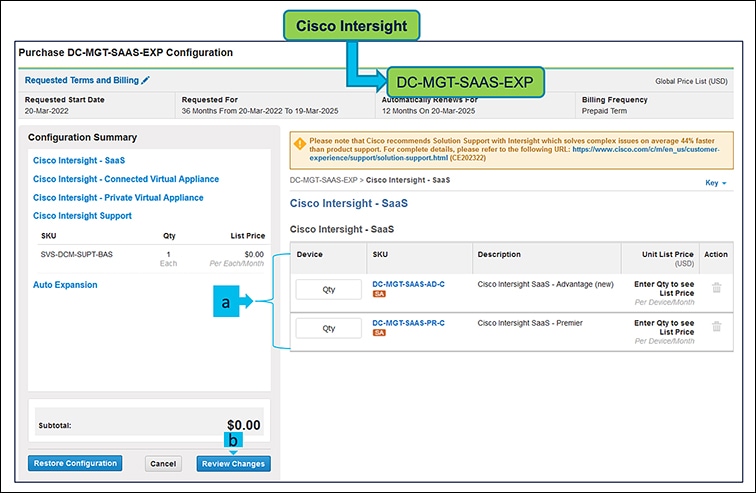Click the Qty header in Configuration Summary
The image size is (756, 493).
[x=169, y=236]
